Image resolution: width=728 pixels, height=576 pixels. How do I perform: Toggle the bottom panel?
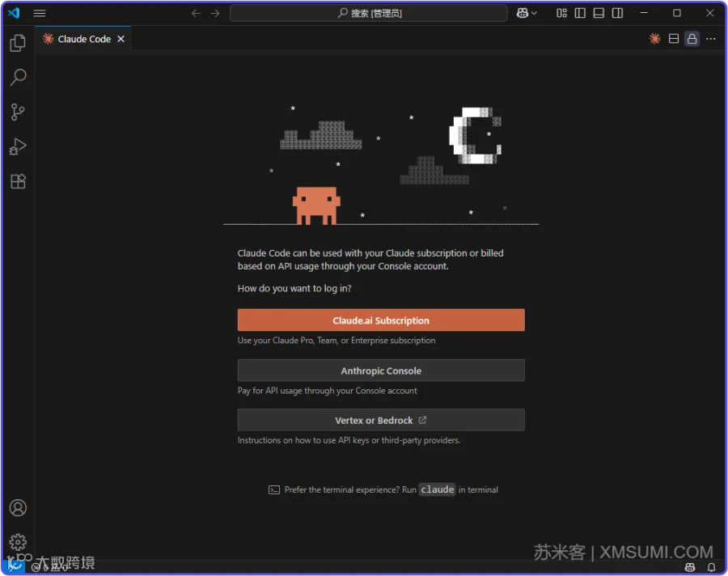pyautogui.click(x=599, y=13)
